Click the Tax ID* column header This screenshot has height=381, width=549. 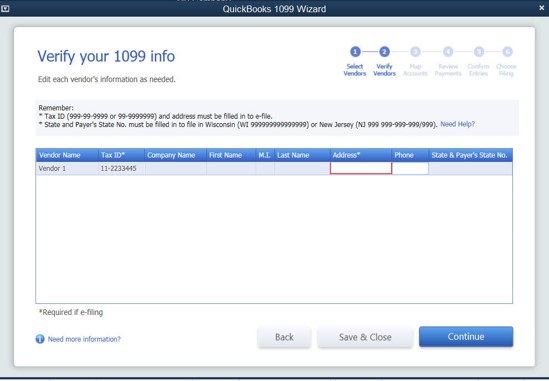click(121, 155)
